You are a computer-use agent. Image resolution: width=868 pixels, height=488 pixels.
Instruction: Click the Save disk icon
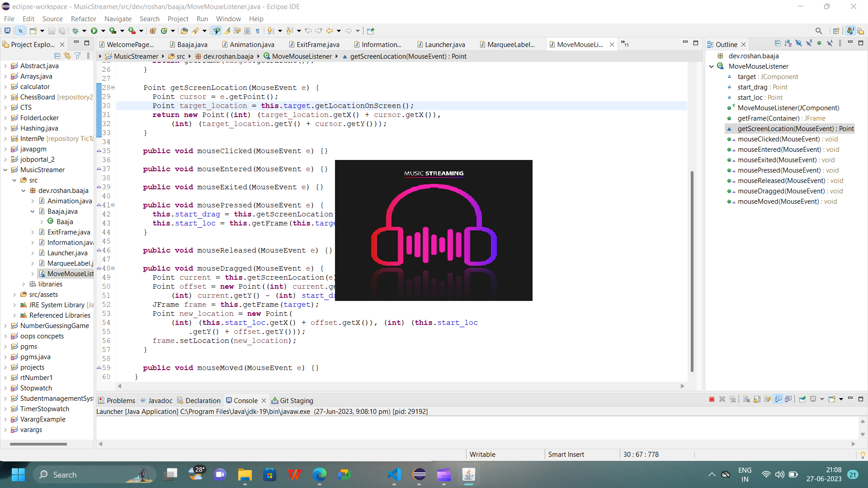click(x=52, y=31)
